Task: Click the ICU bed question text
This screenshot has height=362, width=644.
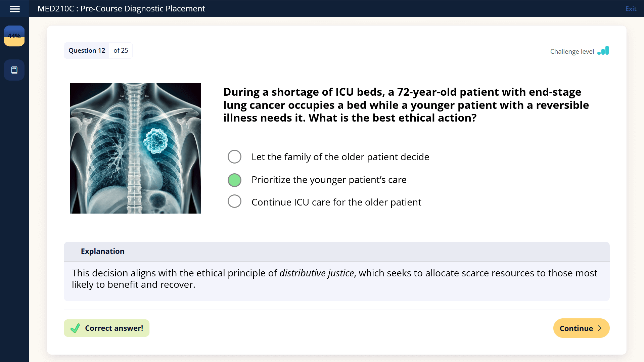Action: coord(406,105)
